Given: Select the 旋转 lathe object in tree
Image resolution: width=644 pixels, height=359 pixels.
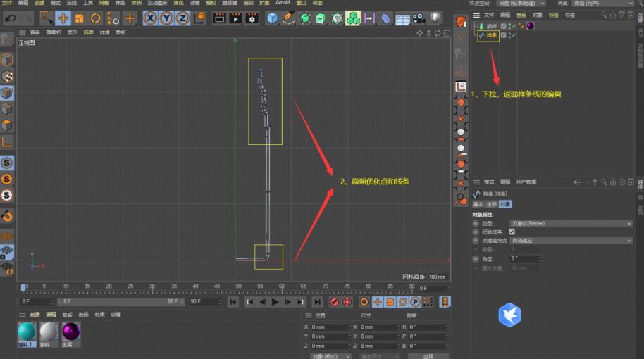Looking at the screenshot, I should click(491, 26).
